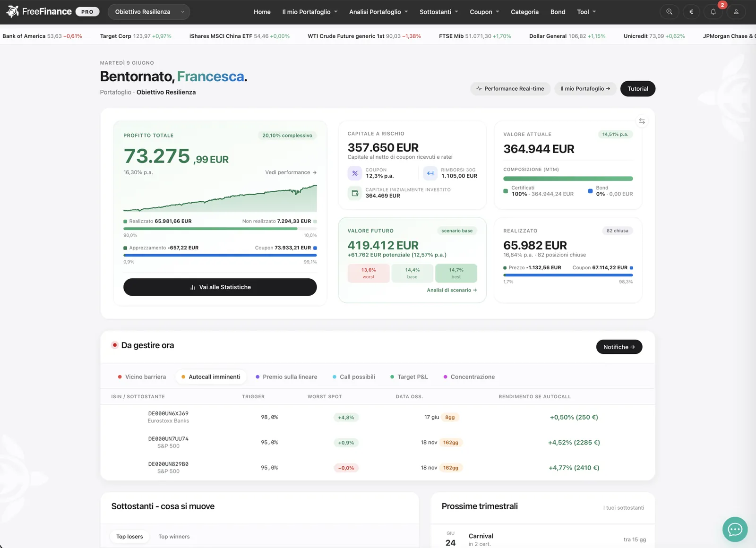Click the PRO badge

87,12
